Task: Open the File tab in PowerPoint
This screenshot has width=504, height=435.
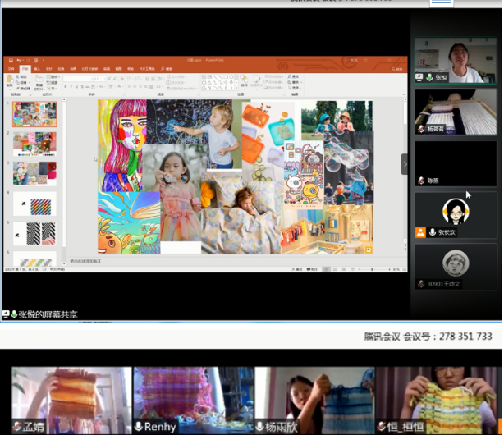Action: point(11,69)
